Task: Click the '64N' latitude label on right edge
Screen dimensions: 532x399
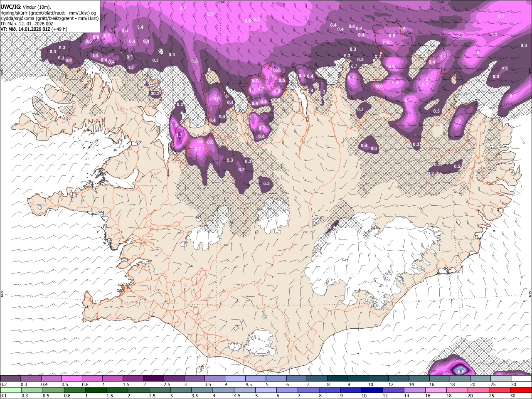Action: point(530,293)
